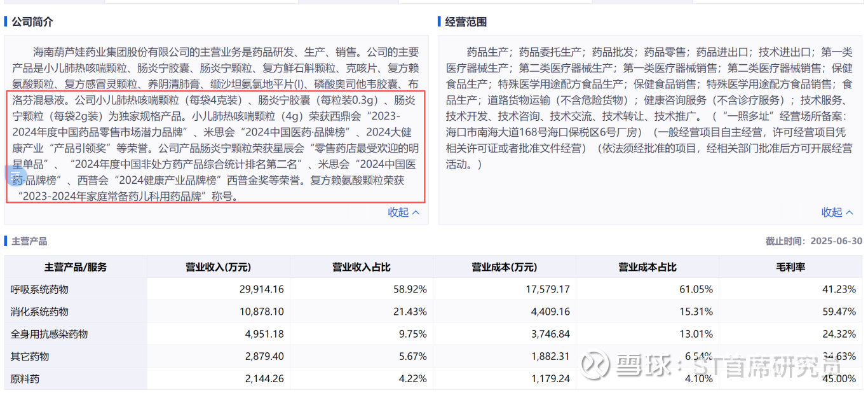
Task: Click cost value 4,409.16
Action: click(551, 312)
